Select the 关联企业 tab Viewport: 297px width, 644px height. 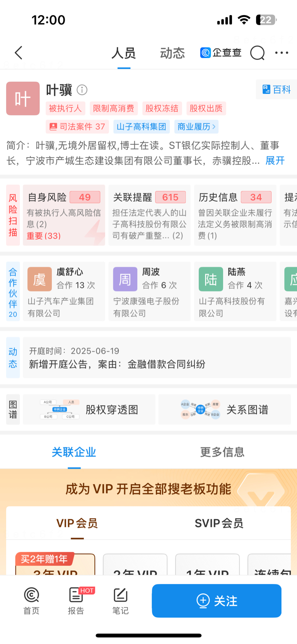(x=74, y=452)
